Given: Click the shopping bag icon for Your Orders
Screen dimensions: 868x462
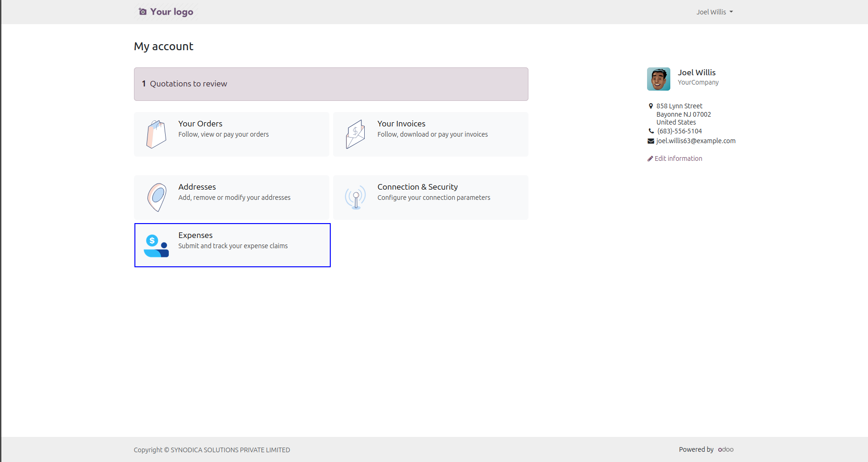Looking at the screenshot, I should click(156, 134).
